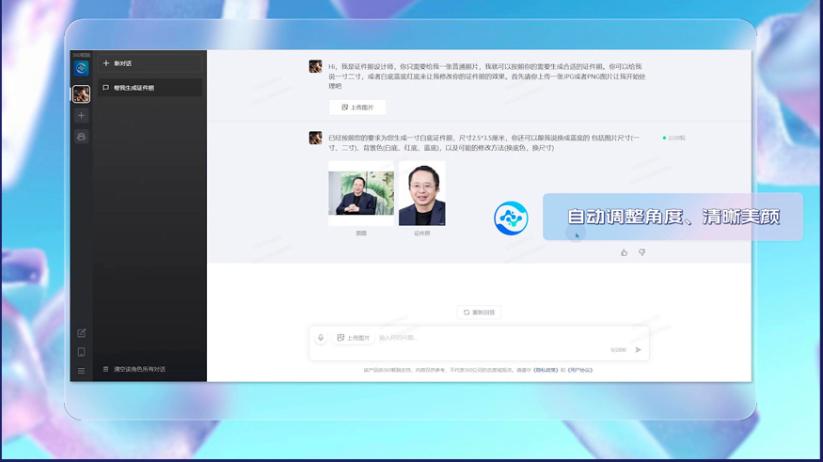This screenshot has width=823, height=462.
Task: Open the hamburger menu at sidebar bottom
Action: tap(81, 371)
